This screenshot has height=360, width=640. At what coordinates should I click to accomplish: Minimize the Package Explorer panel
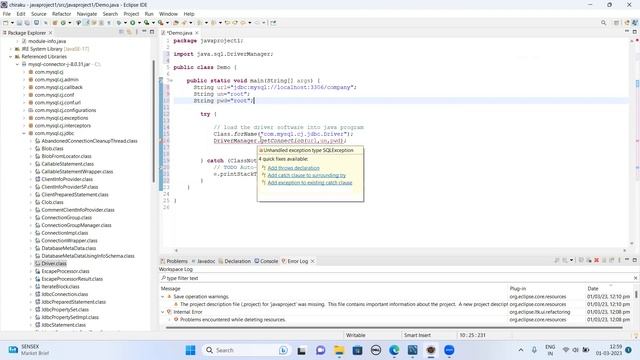144,32
